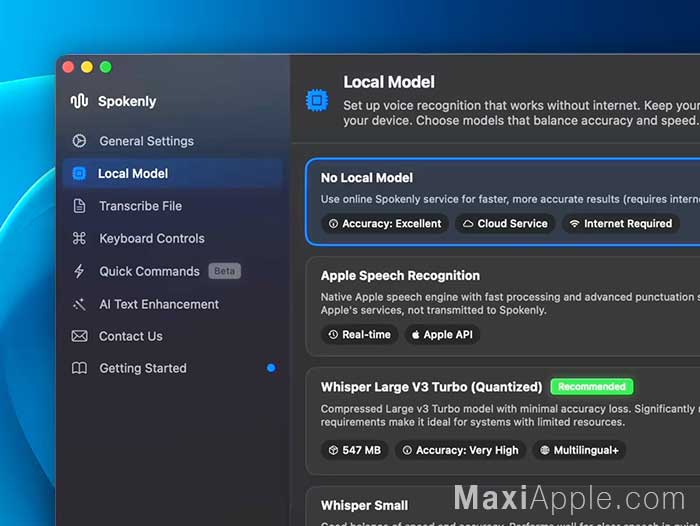The height and width of the screenshot is (526, 700).
Task: Click the 547 MB size tag text
Action: (362, 450)
